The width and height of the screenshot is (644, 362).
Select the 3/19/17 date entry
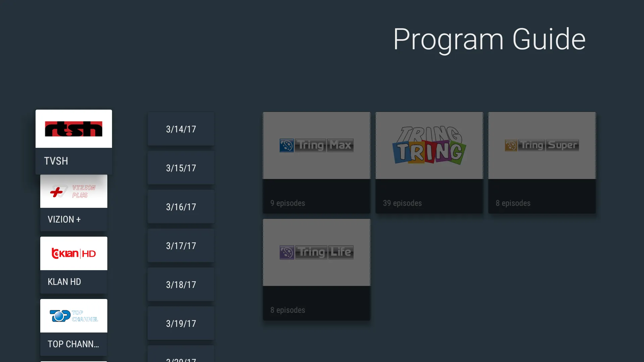[x=180, y=323]
